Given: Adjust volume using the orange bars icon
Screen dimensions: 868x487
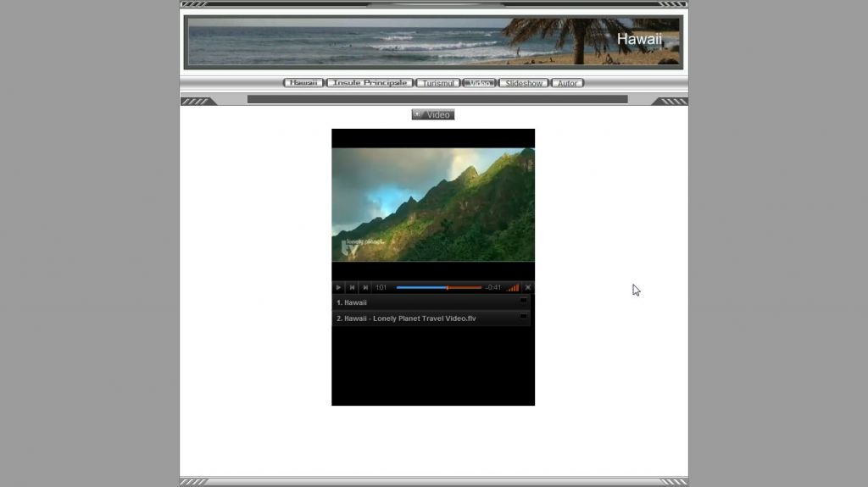Looking at the screenshot, I should point(513,288).
